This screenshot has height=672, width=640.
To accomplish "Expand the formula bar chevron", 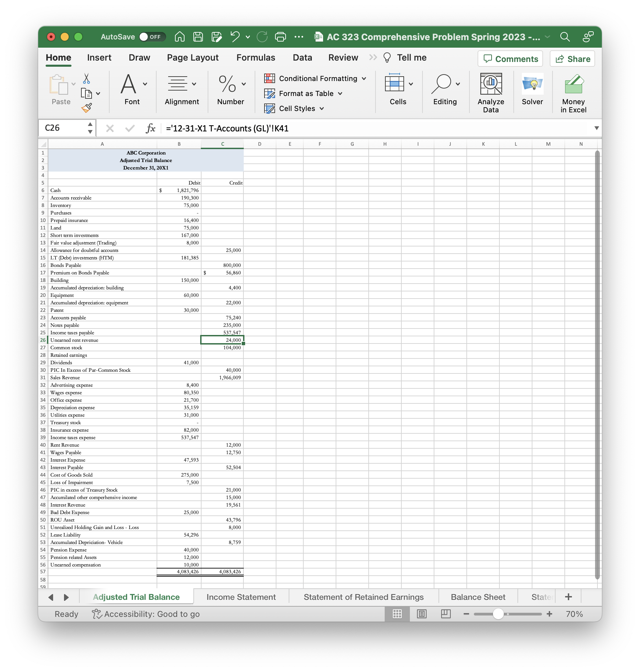I will pos(596,128).
